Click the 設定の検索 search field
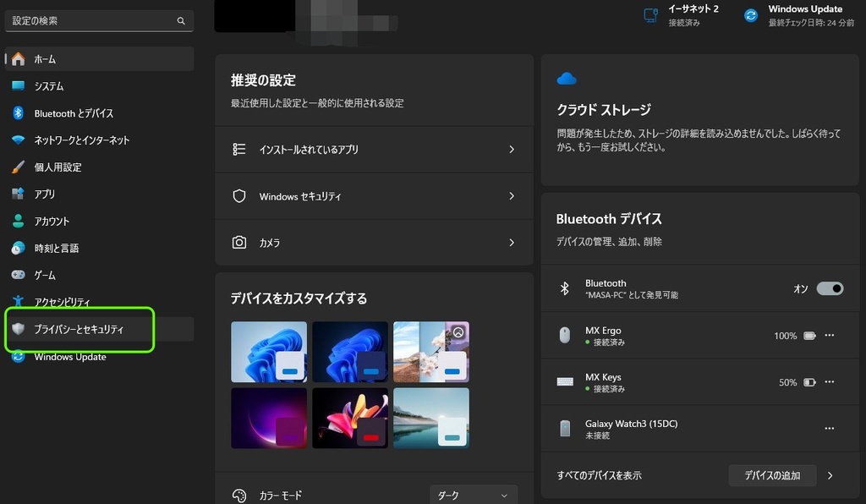This screenshot has height=504, width=866. (100, 21)
